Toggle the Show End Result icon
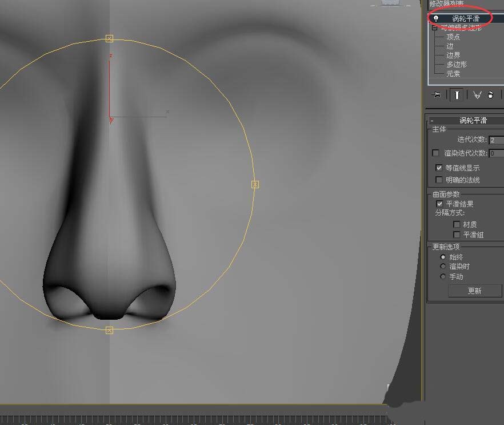The width and height of the screenshot is (504, 425). pyautogui.click(x=457, y=95)
